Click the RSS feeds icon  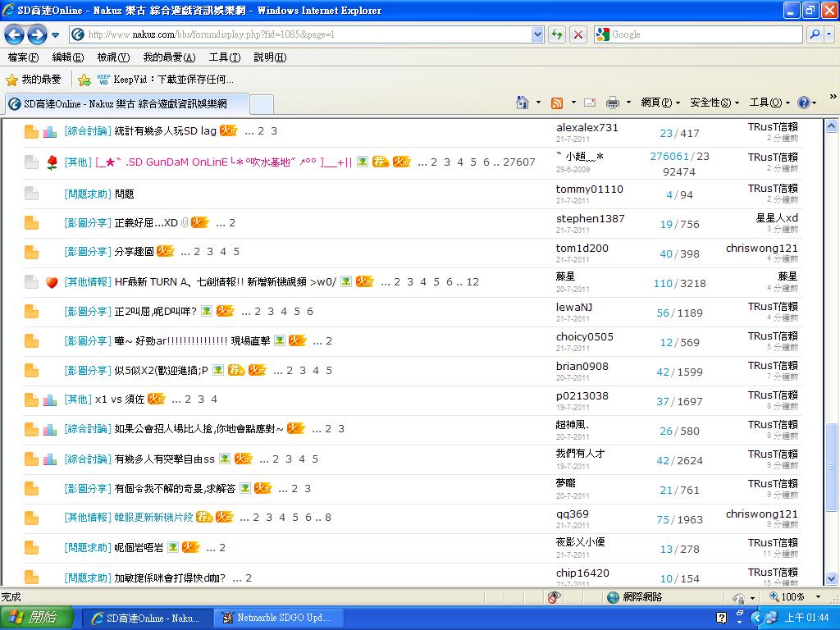click(x=557, y=103)
